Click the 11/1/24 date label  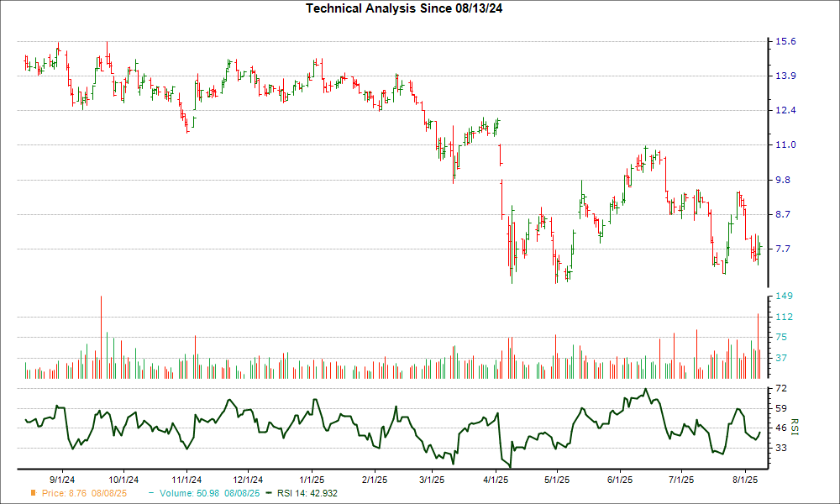(186, 480)
